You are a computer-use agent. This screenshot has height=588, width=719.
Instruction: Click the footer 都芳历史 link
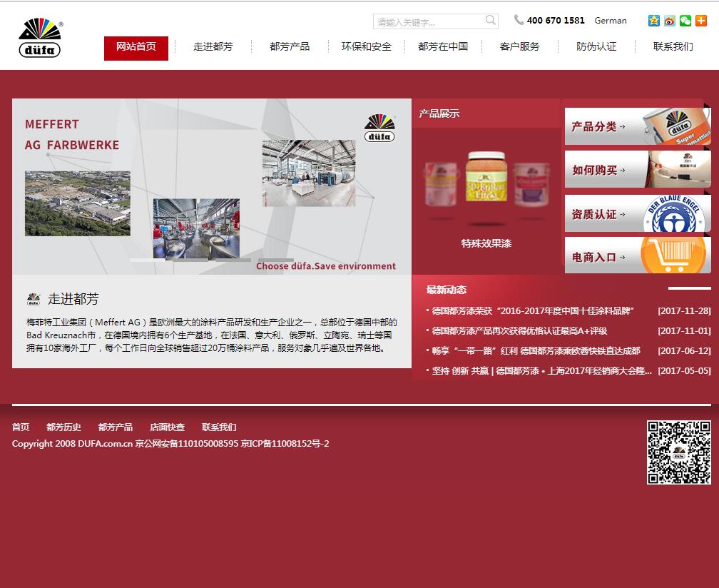pyautogui.click(x=63, y=427)
